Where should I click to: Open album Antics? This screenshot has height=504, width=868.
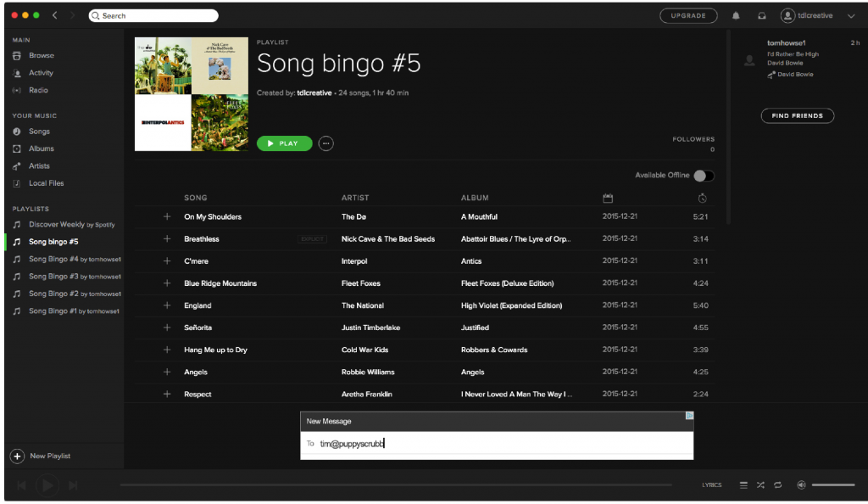pos(471,260)
